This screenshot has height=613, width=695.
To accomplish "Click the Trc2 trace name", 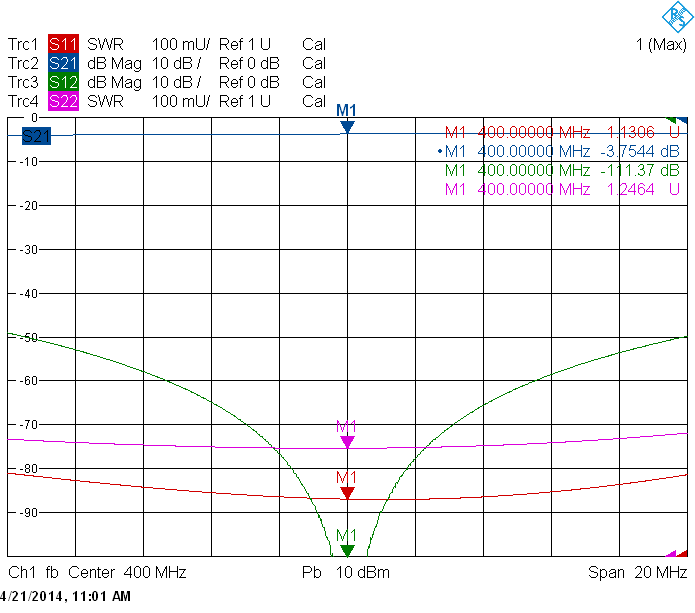I will [x=23, y=63].
